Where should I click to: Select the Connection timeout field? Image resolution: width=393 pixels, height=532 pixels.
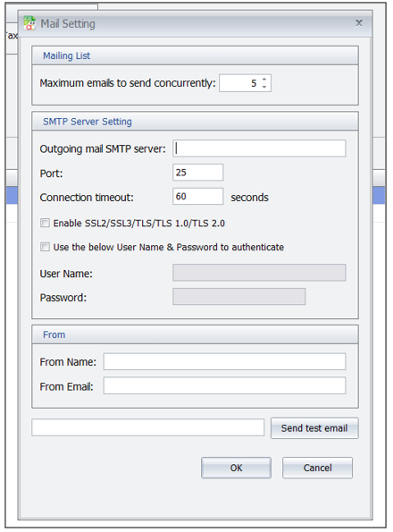click(198, 197)
